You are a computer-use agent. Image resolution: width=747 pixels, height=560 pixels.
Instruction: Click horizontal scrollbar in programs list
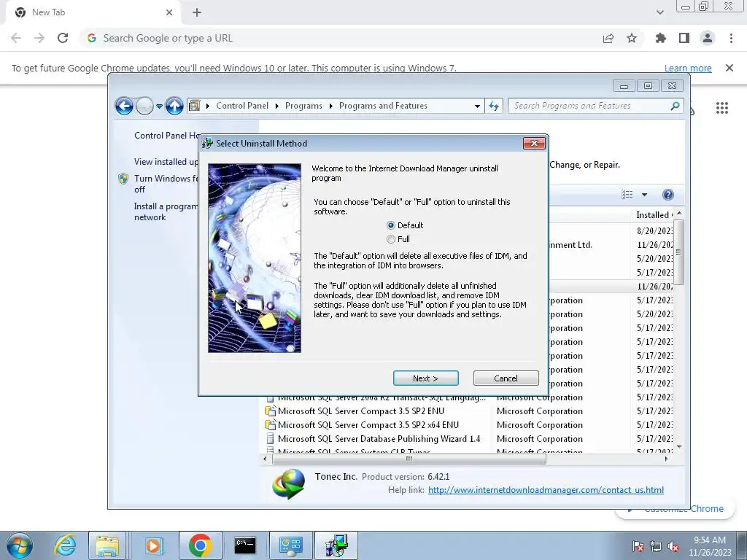[x=409, y=459]
